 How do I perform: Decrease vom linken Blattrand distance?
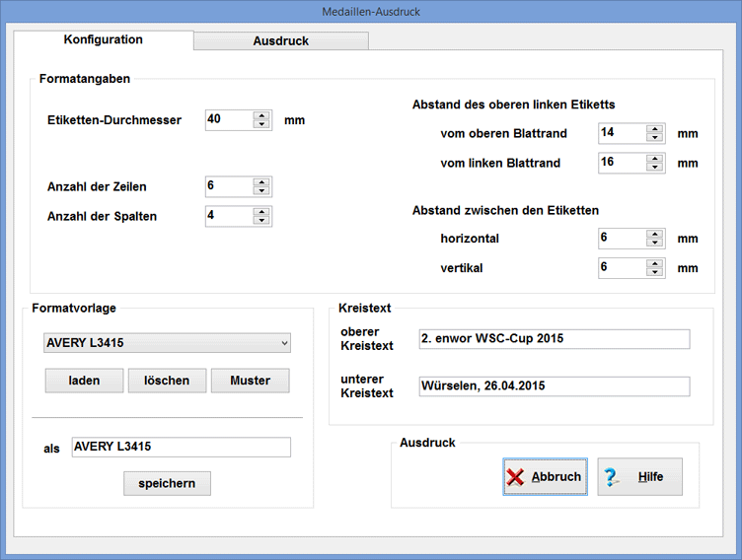[654, 168]
